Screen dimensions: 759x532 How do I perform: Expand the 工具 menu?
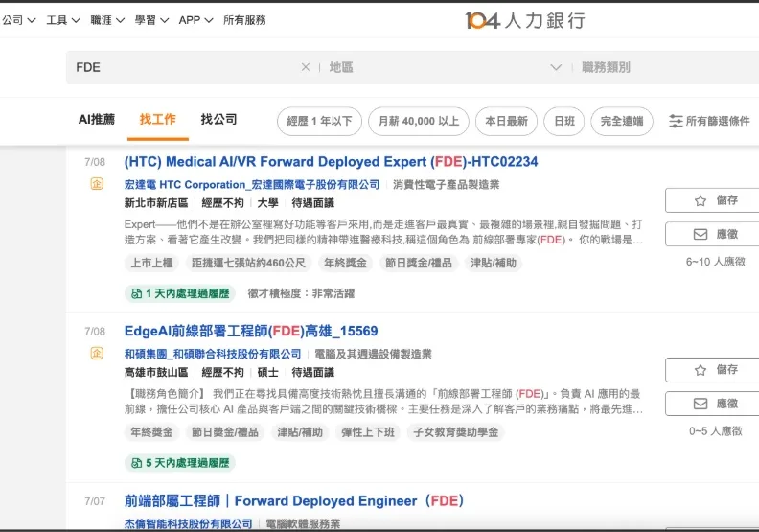pyautogui.click(x=63, y=20)
